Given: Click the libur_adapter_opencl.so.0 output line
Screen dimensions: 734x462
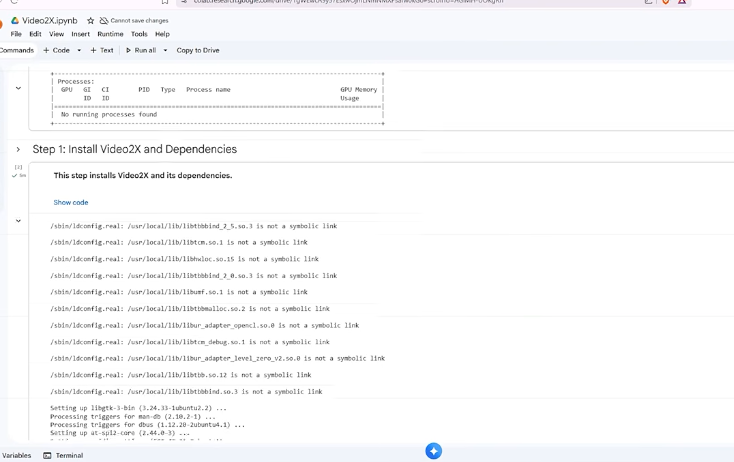Looking at the screenshot, I should (205, 325).
